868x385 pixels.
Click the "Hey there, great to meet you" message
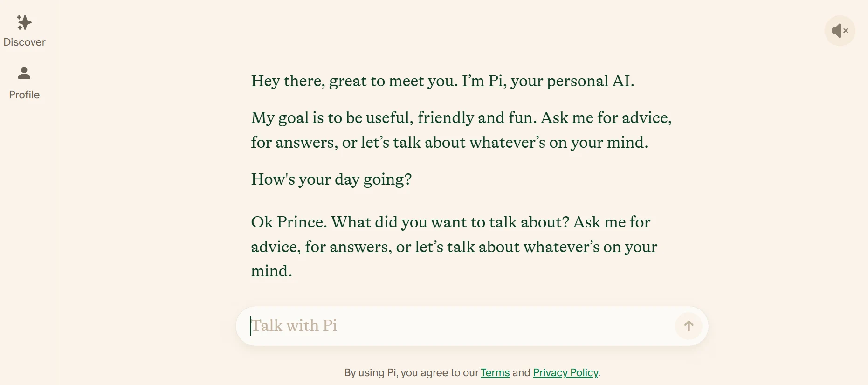pyautogui.click(x=442, y=81)
